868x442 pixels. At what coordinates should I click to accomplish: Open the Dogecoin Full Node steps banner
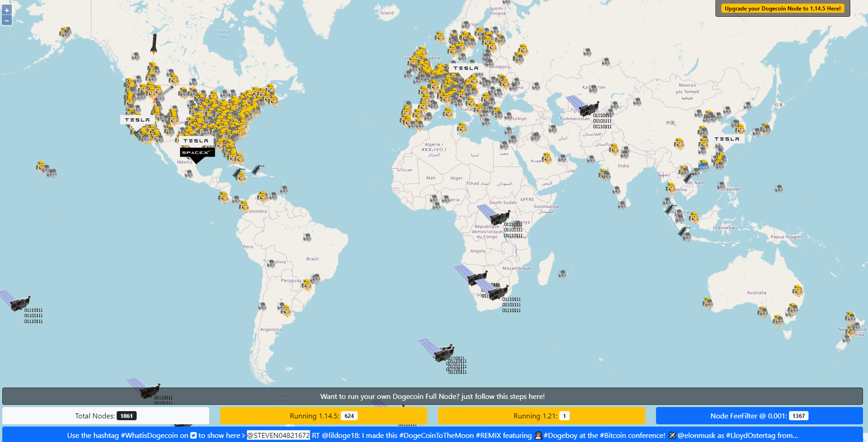[x=433, y=396]
